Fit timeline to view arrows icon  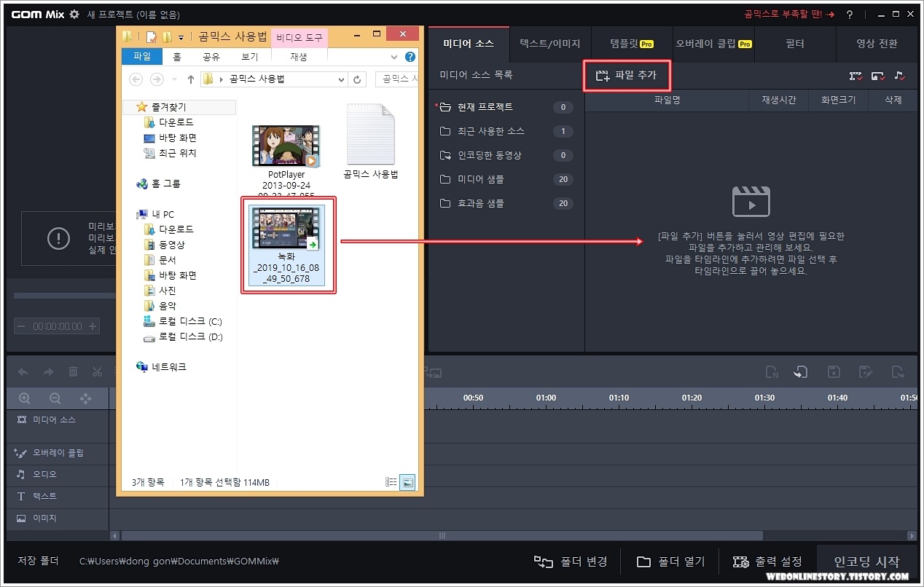(85, 398)
